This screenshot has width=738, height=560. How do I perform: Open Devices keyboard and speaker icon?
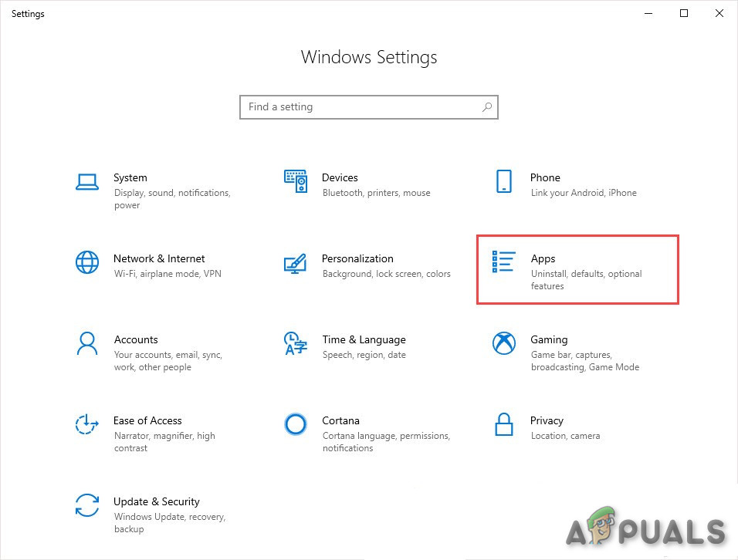point(296,181)
